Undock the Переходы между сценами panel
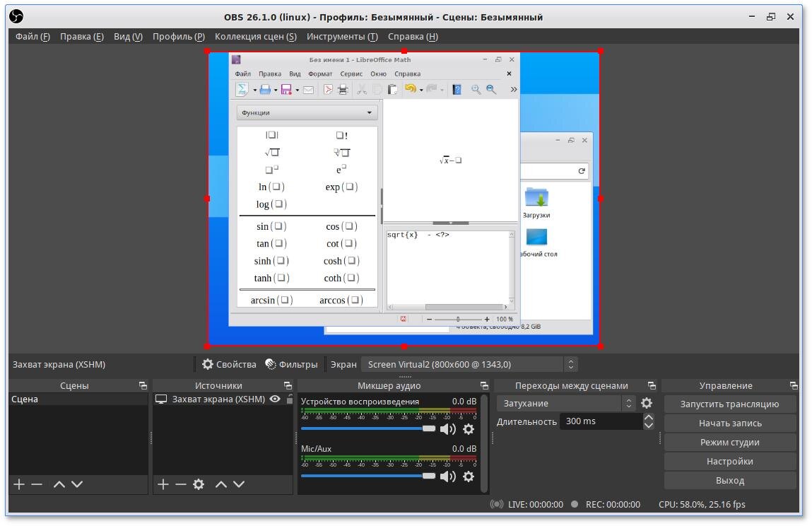812x526 pixels. coord(652,385)
